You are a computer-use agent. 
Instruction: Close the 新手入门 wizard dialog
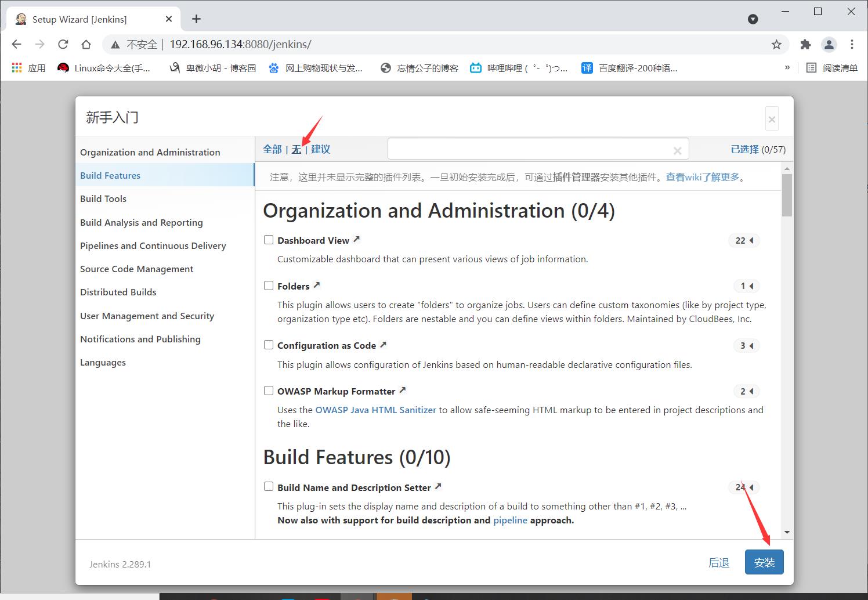tap(772, 119)
